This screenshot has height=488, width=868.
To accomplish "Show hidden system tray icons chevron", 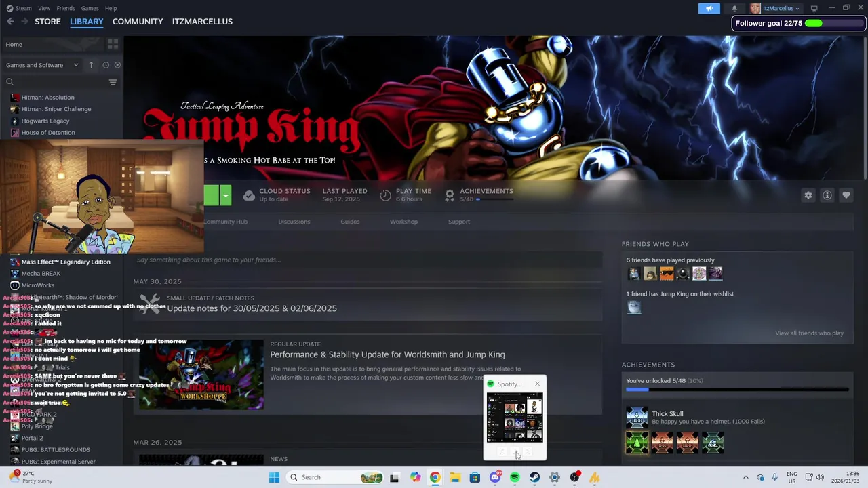I will (x=745, y=477).
